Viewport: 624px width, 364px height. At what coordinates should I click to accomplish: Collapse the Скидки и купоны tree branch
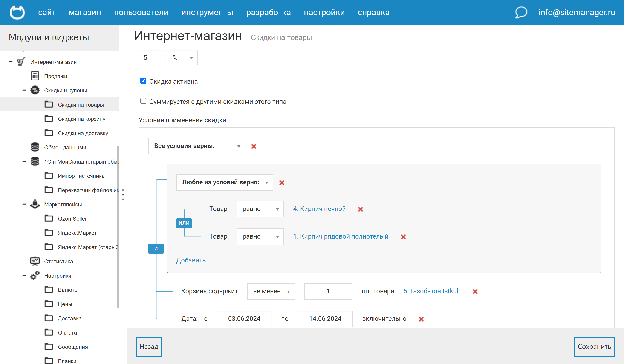25,90
